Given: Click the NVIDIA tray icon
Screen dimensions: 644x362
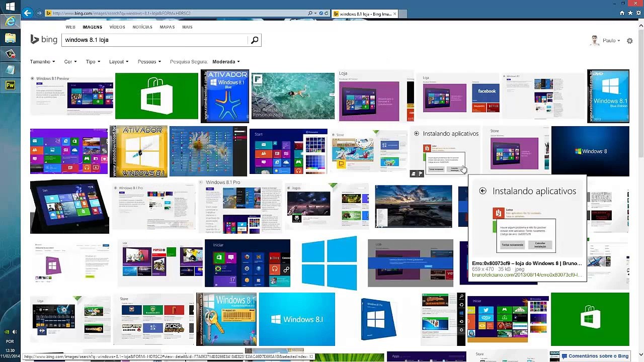Looking at the screenshot, I should [x=6, y=332].
